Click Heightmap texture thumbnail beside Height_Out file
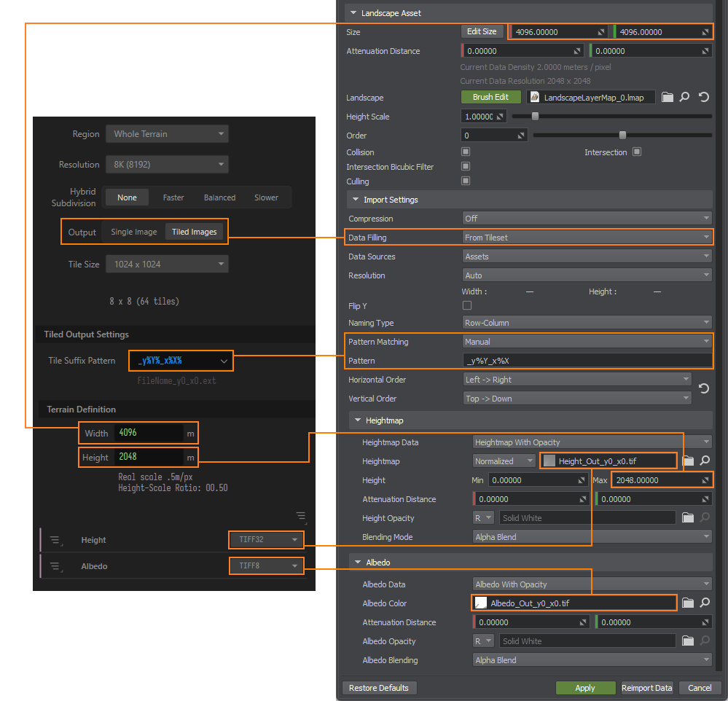Image resolution: width=728 pixels, height=701 pixels. pos(549,461)
